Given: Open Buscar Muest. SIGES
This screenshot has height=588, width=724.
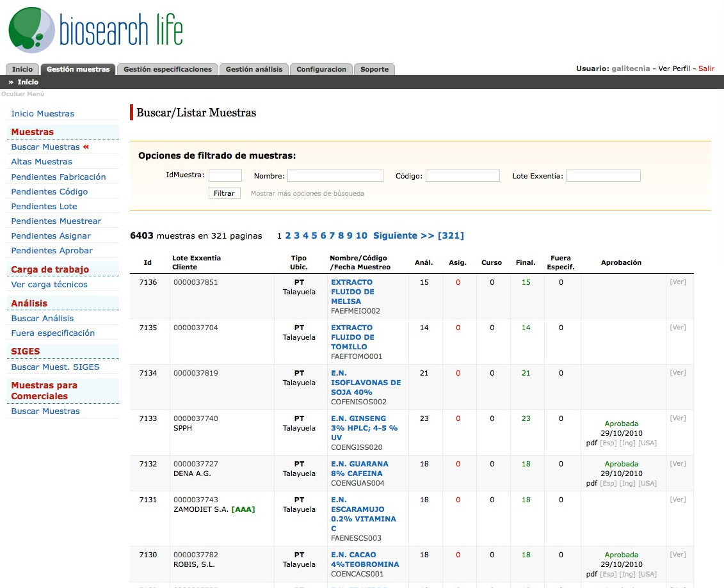Looking at the screenshot, I should coord(55,367).
